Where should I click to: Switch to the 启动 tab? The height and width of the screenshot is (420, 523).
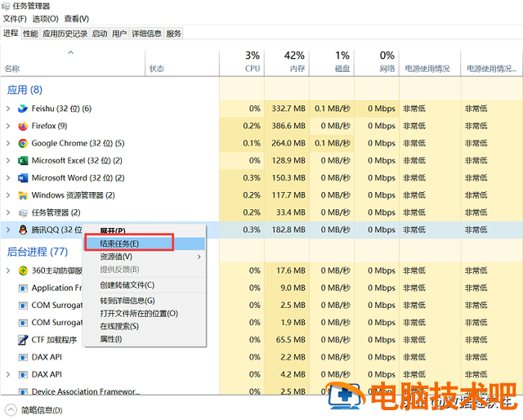[100, 34]
